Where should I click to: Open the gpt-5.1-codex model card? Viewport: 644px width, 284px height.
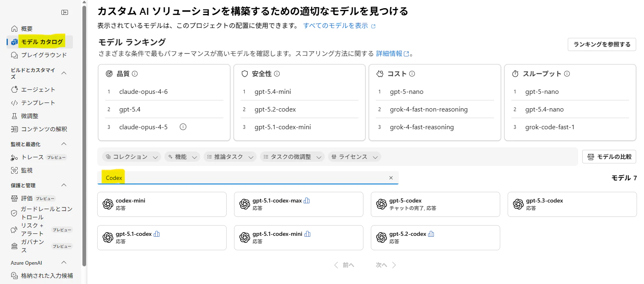(x=162, y=237)
